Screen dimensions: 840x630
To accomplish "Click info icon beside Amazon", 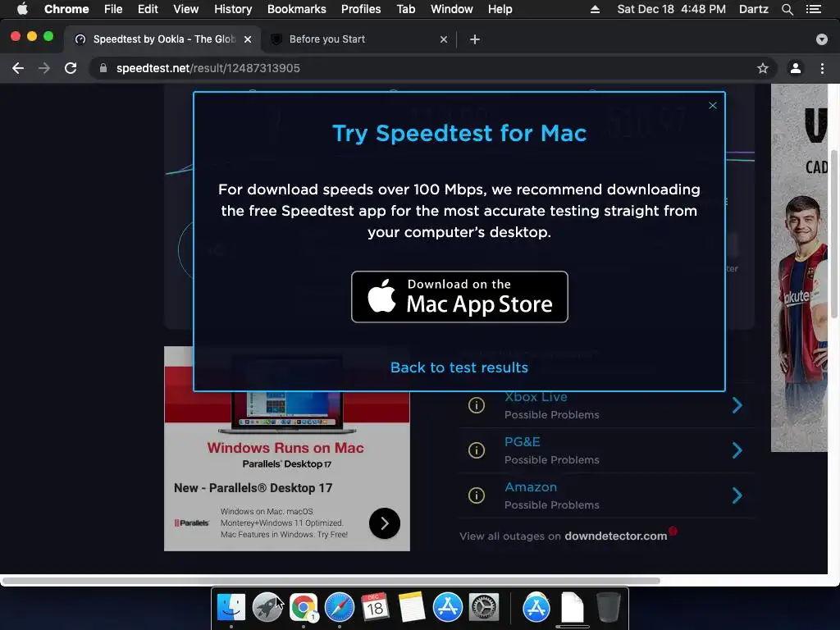I will (477, 495).
